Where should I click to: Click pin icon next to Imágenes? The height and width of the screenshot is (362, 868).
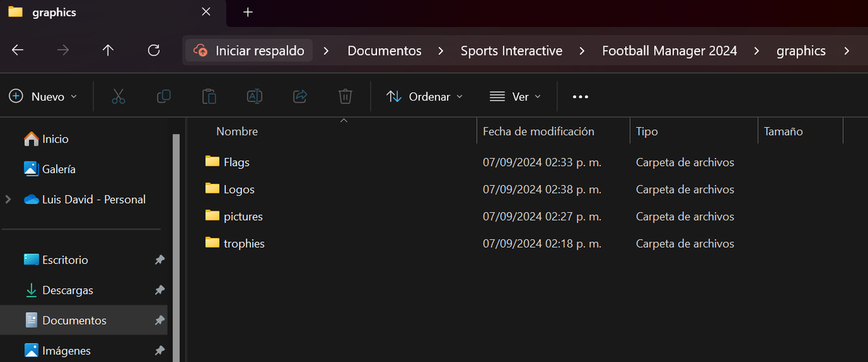159,350
